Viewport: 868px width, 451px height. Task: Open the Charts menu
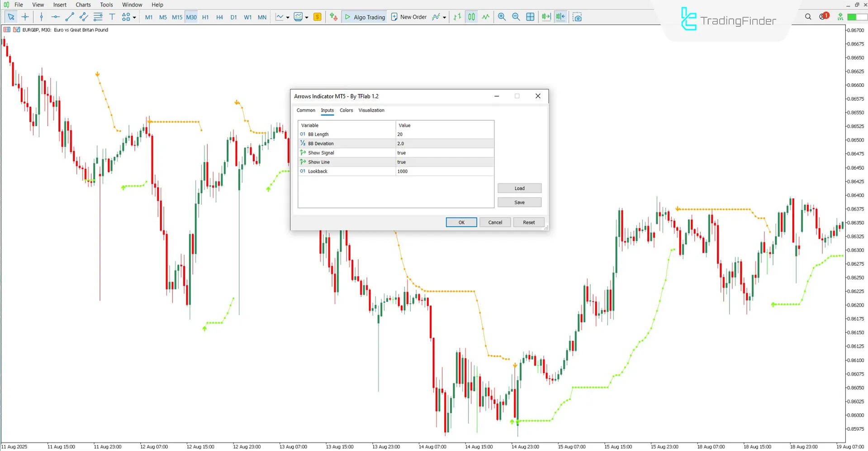(83, 5)
